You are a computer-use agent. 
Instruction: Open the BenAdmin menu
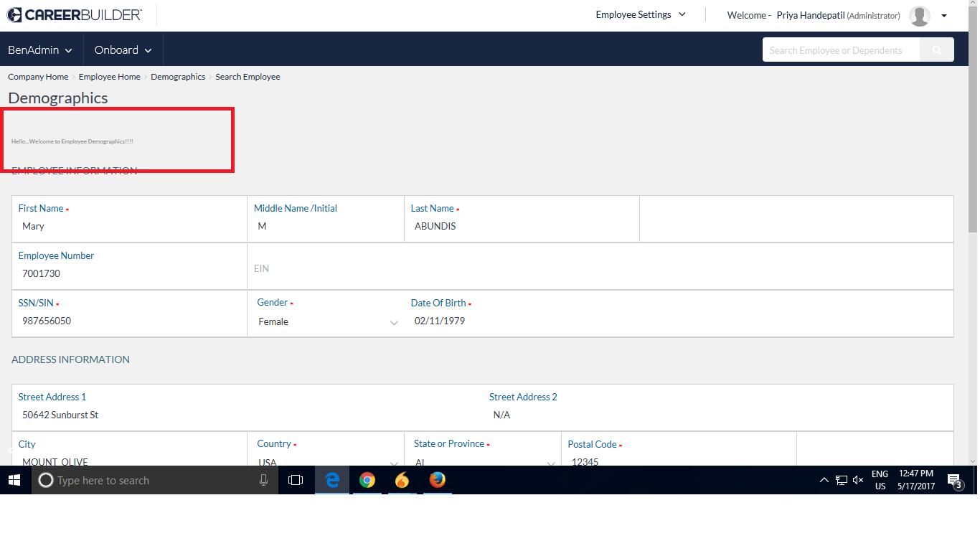click(40, 50)
